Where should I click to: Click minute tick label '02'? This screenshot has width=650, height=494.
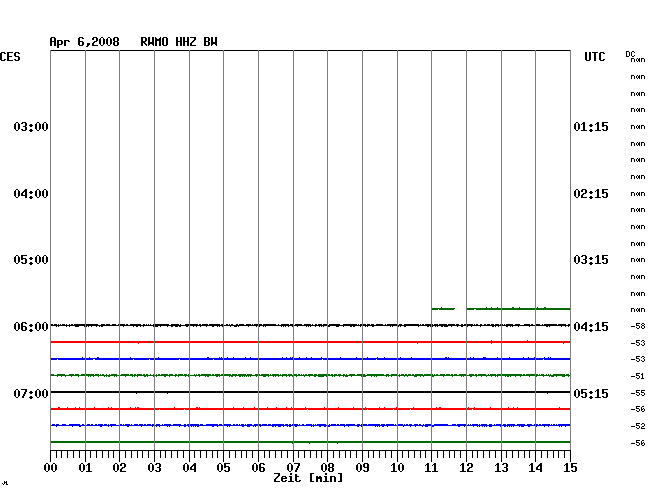[x=119, y=468]
